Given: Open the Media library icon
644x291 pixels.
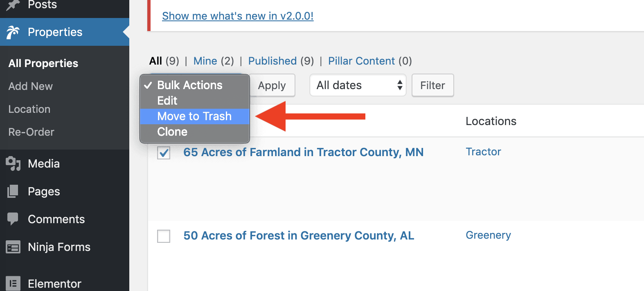Looking at the screenshot, I should (13, 163).
